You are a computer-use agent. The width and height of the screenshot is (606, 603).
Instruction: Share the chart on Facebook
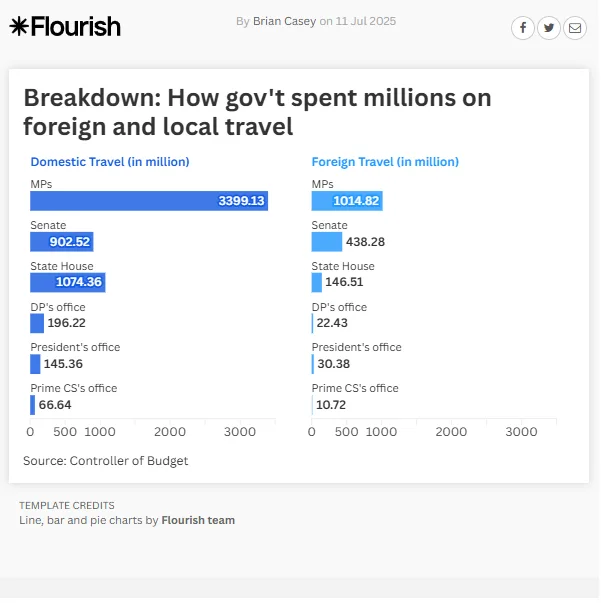[x=523, y=28]
